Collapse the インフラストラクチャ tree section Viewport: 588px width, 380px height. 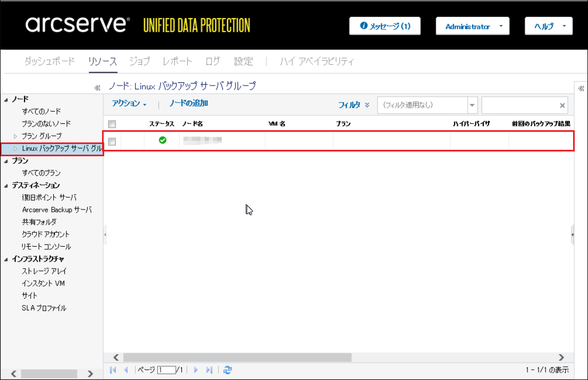(x=6, y=259)
